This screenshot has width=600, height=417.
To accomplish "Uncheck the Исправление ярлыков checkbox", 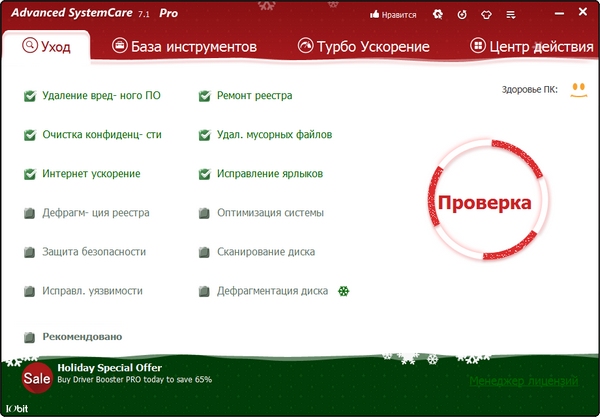I will pyautogui.click(x=205, y=174).
